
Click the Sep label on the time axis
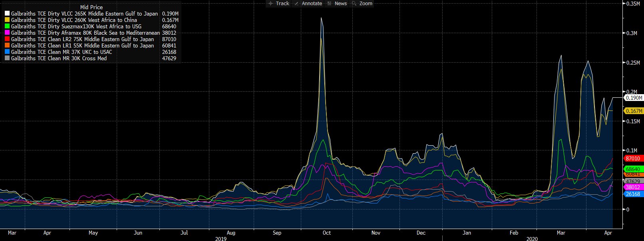pos(277,233)
